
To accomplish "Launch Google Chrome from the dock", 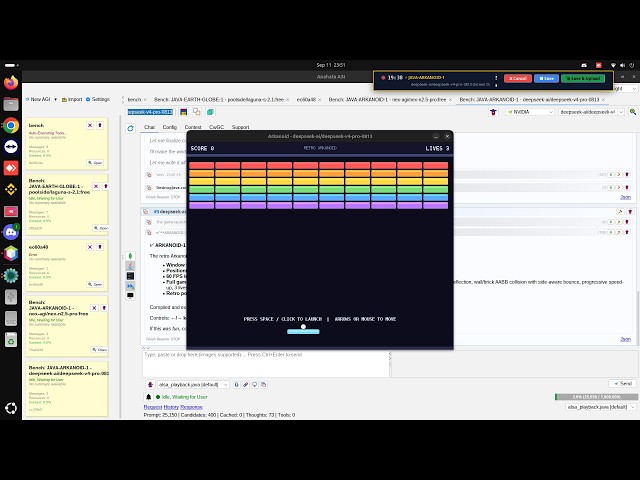I will pyautogui.click(x=11, y=125).
